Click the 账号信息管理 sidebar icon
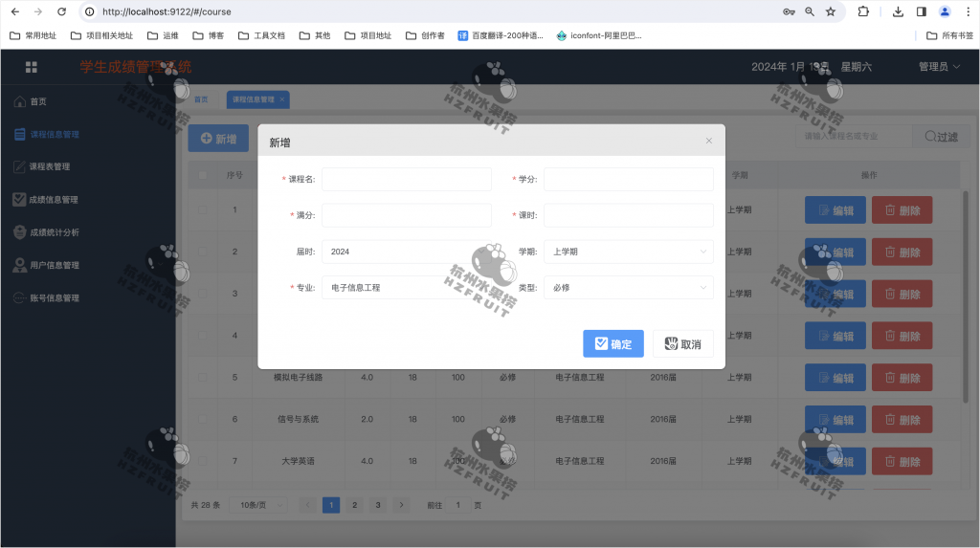Viewport: 980px width, 548px height. [x=19, y=298]
